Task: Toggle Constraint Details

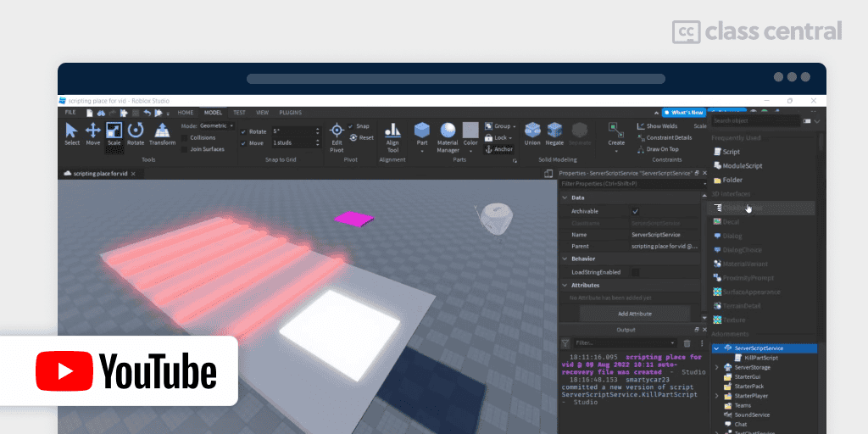Action: 665,138
